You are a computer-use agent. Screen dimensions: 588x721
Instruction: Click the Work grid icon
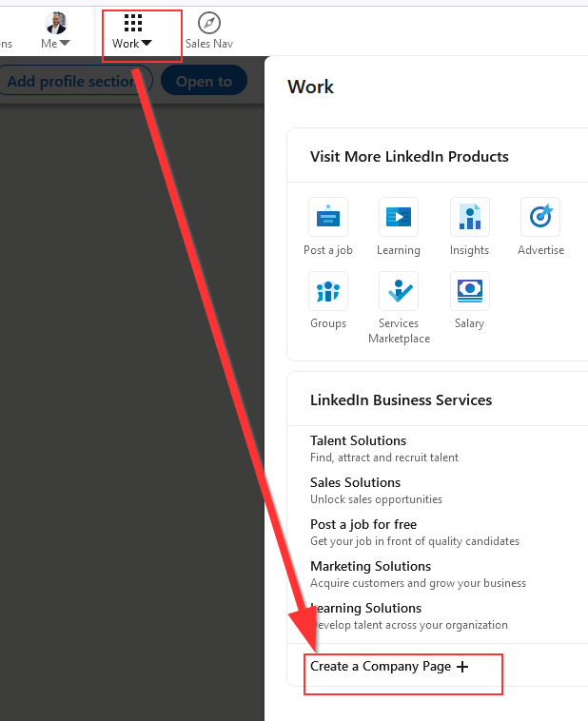click(133, 23)
